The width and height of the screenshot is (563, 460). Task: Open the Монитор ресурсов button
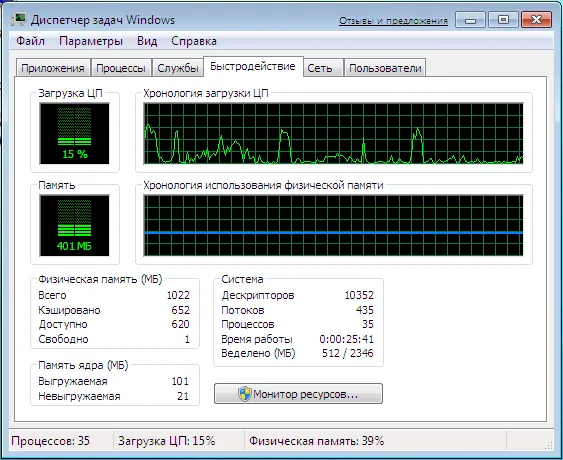(x=298, y=394)
